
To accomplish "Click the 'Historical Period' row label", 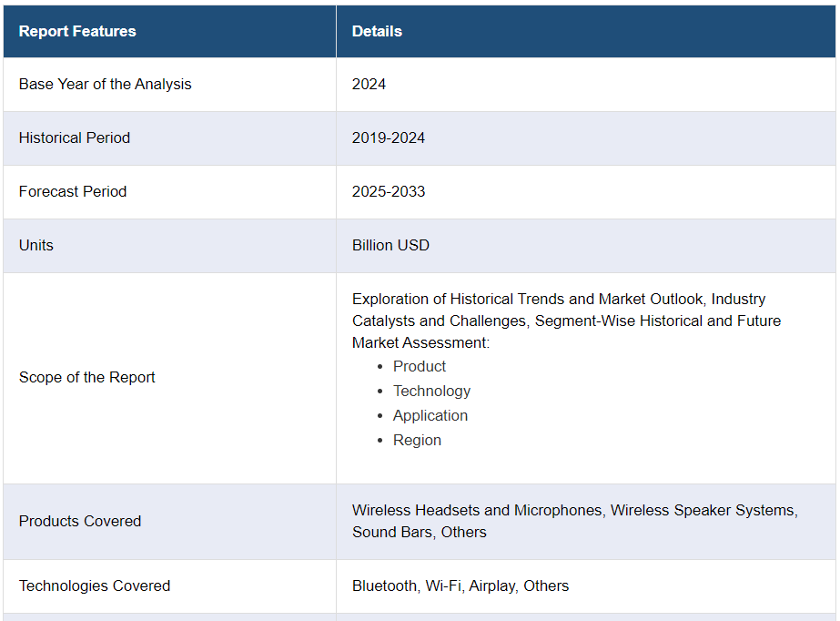I will click(75, 137).
